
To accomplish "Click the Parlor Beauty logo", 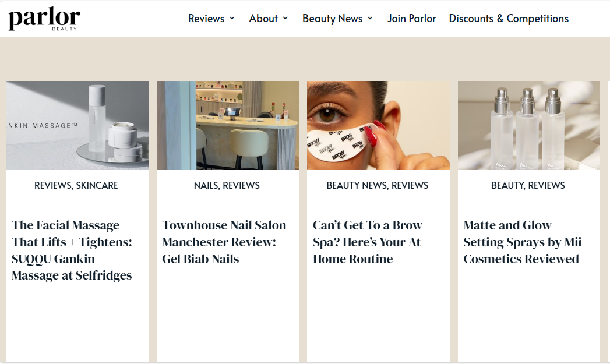I will [44, 19].
